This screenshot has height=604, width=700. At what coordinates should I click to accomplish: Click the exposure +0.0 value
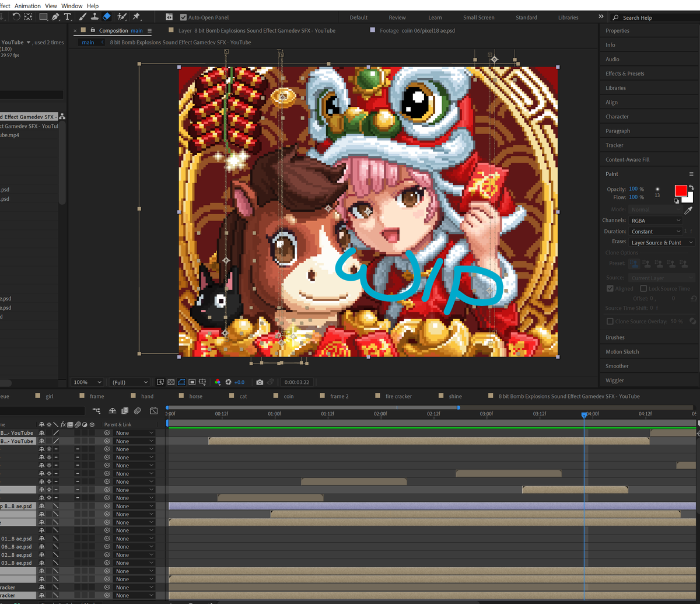239,382
